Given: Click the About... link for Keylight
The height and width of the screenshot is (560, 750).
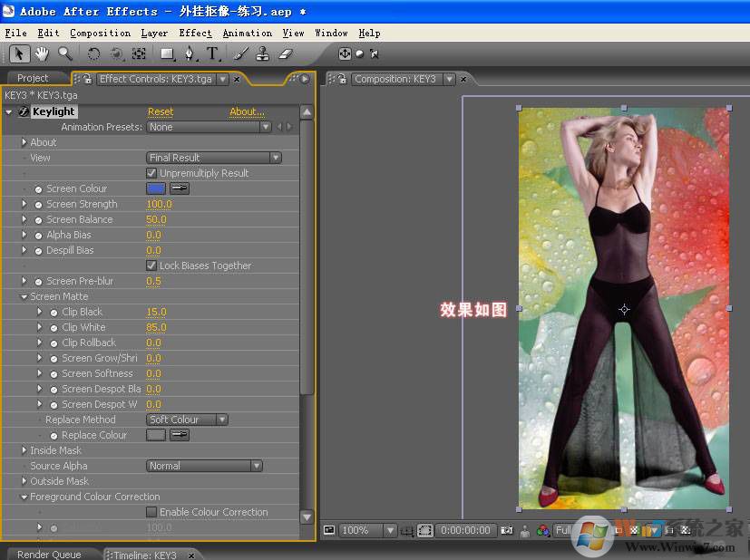Looking at the screenshot, I should [247, 111].
